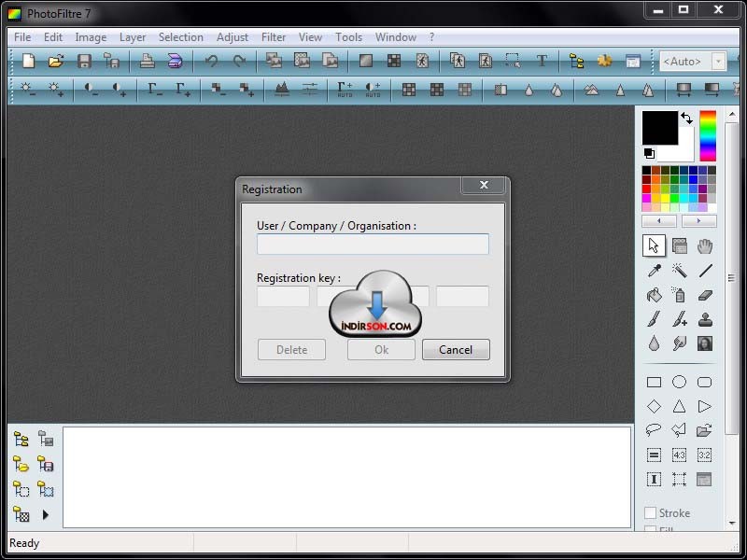Open the Filter menu
This screenshot has width=747, height=560.
[274, 37]
